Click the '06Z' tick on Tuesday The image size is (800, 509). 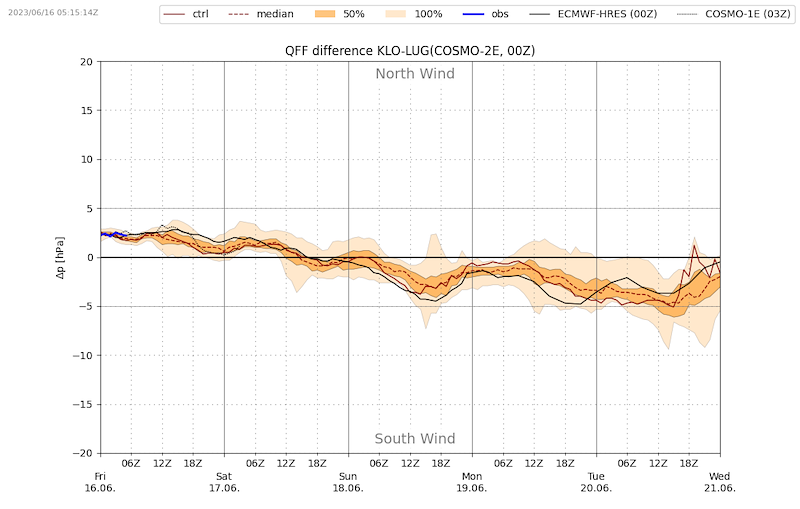pyautogui.click(x=627, y=463)
